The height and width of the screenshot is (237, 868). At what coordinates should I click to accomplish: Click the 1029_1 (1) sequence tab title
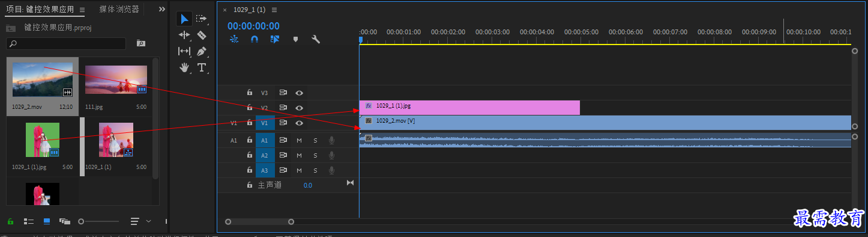(x=249, y=10)
